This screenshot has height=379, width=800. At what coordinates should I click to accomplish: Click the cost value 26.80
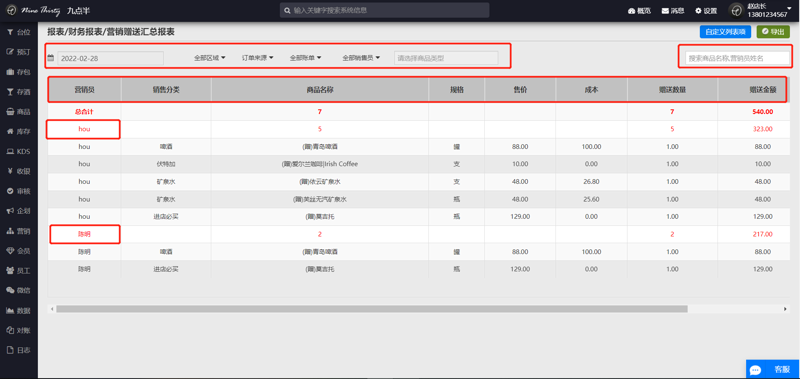click(x=591, y=182)
